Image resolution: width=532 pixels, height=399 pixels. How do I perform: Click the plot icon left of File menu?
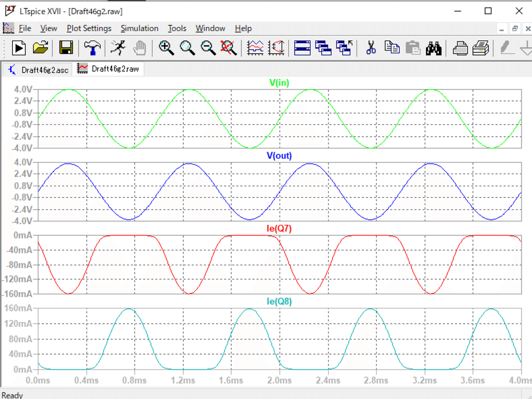pyautogui.click(x=8, y=28)
